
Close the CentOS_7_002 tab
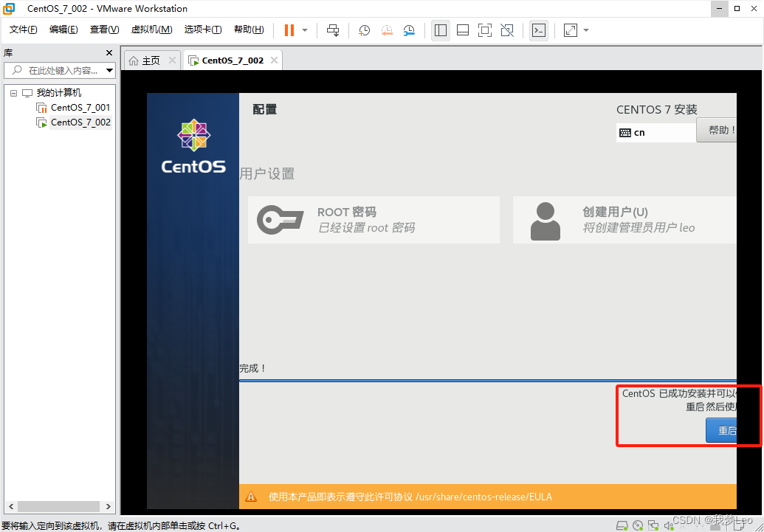[x=274, y=61]
